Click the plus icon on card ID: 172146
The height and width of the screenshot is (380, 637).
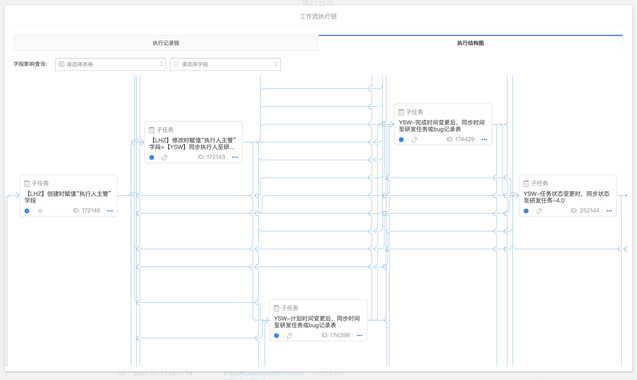tap(40, 211)
